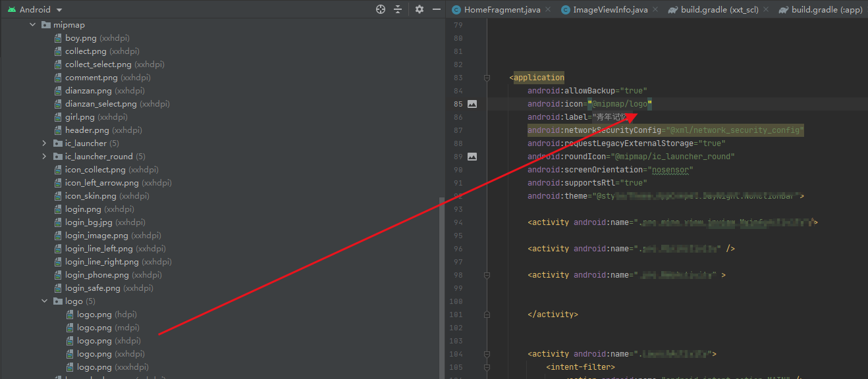This screenshot has width=868, height=379.
Task: Select login_phone.png file
Action: point(113,275)
